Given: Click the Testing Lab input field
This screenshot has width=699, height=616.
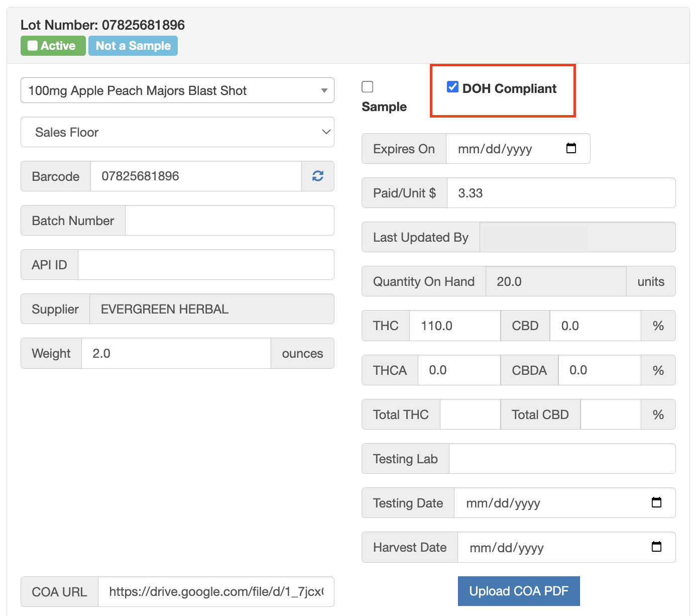Looking at the screenshot, I should click(562, 458).
